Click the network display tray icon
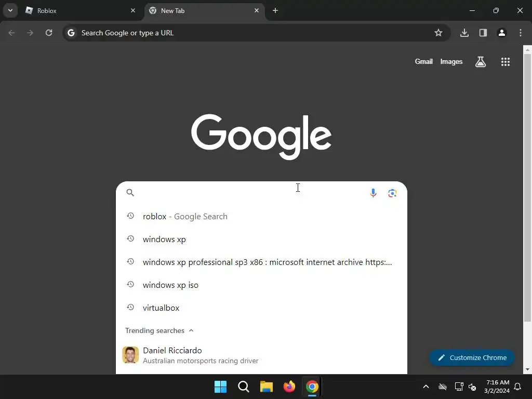 pos(459,387)
